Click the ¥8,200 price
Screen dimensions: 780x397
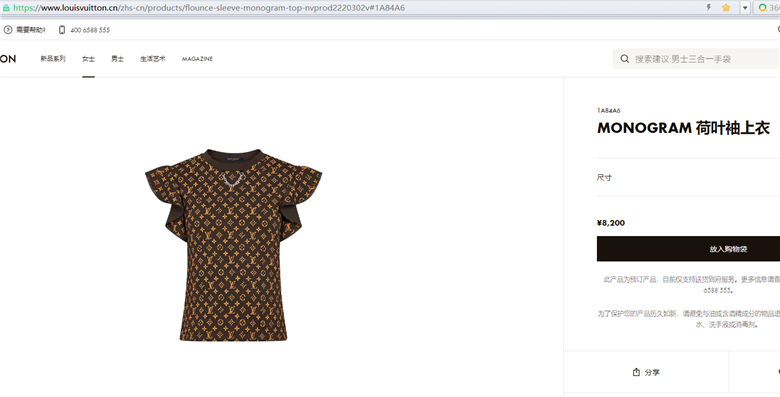tap(611, 223)
